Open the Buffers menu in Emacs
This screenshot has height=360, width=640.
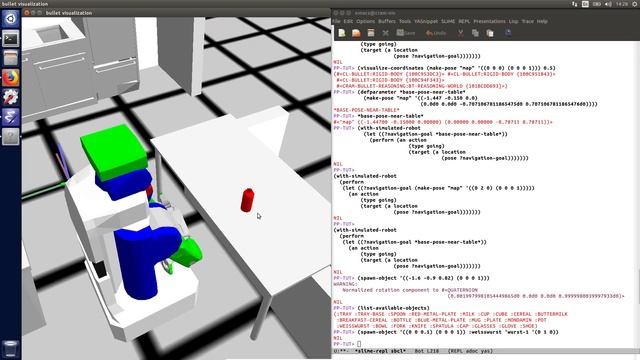pos(387,21)
